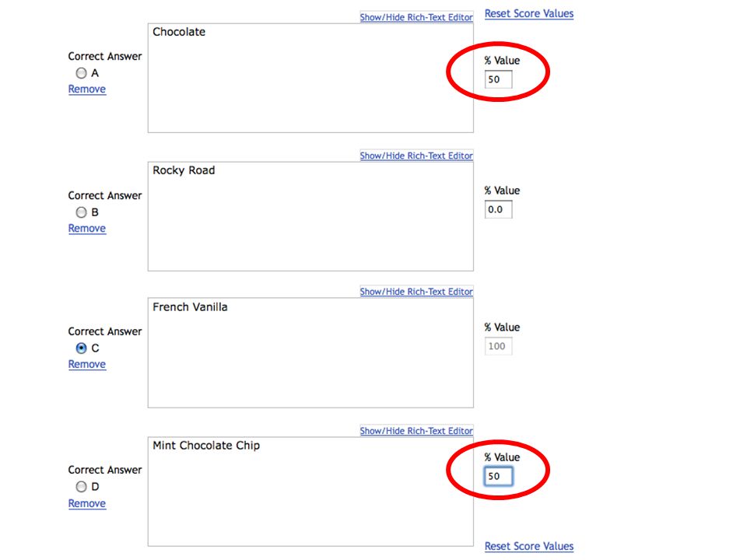Viewport: 747px width, 560px height.
Task: Toggle Rich-Text Editor above Rocky Road answer
Action: pyautogui.click(x=416, y=156)
